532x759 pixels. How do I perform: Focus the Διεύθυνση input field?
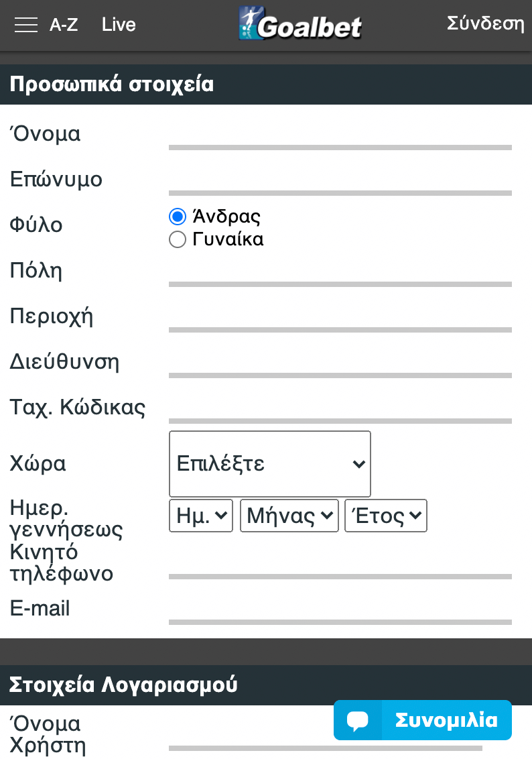point(340,365)
